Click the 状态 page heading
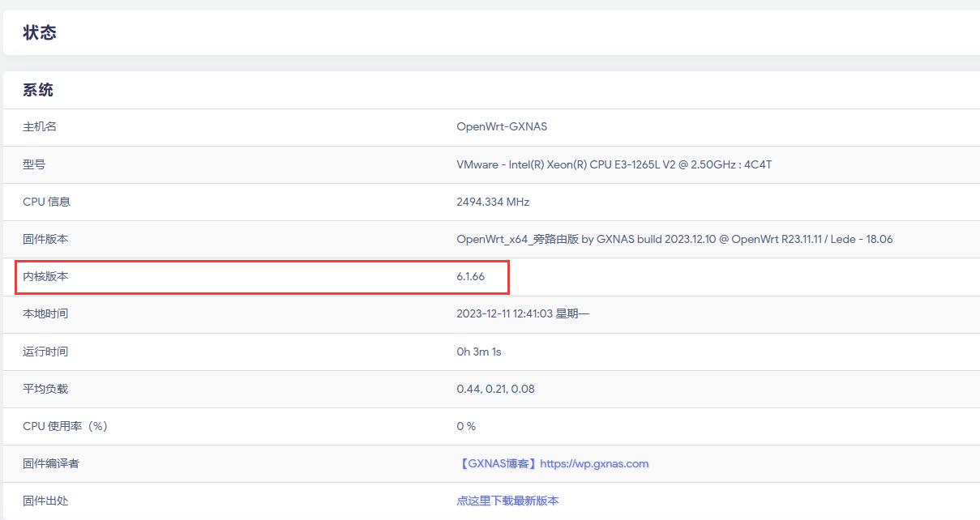 pyautogui.click(x=40, y=33)
